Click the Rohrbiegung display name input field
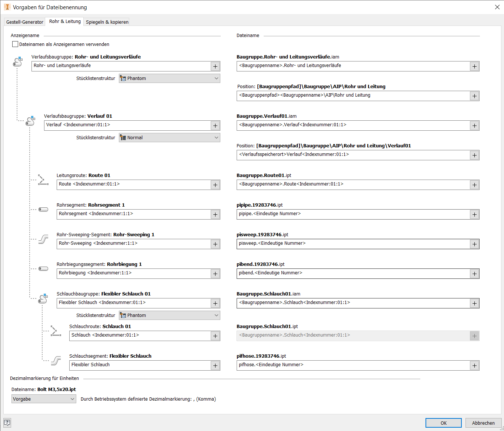The image size is (504, 431). (x=133, y=273)
